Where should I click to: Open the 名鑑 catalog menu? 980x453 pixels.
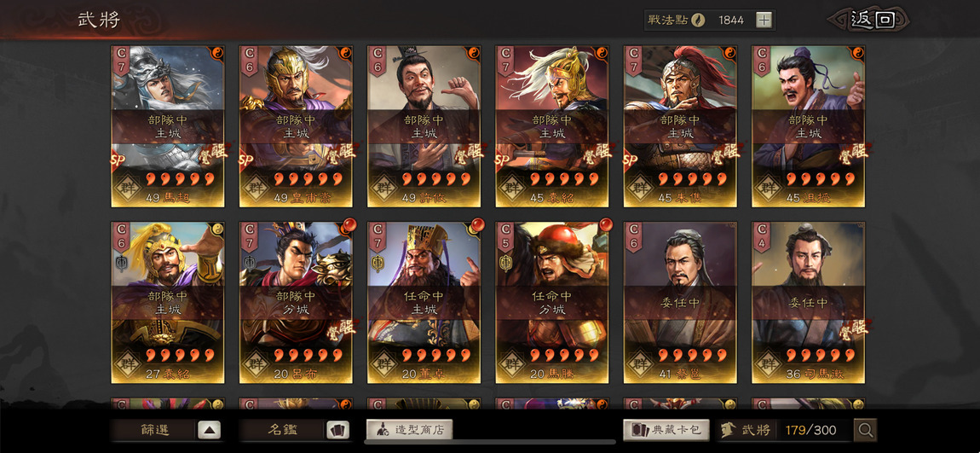click(x=283, y=430)
